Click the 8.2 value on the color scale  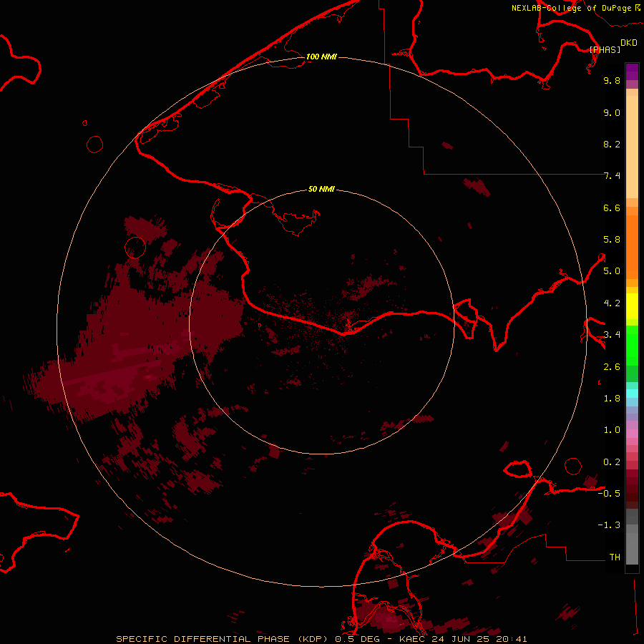[612, 144]
